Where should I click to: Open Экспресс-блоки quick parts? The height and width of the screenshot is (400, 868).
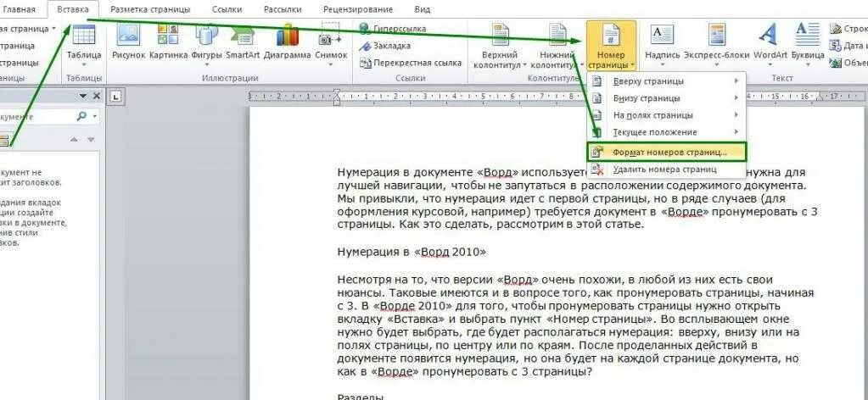716,44
